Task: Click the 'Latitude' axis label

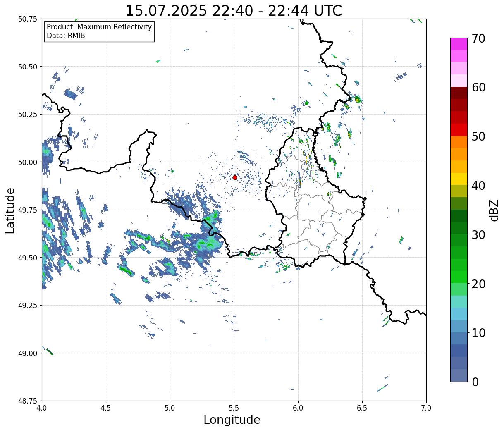Action: click(x=10, y=210)
